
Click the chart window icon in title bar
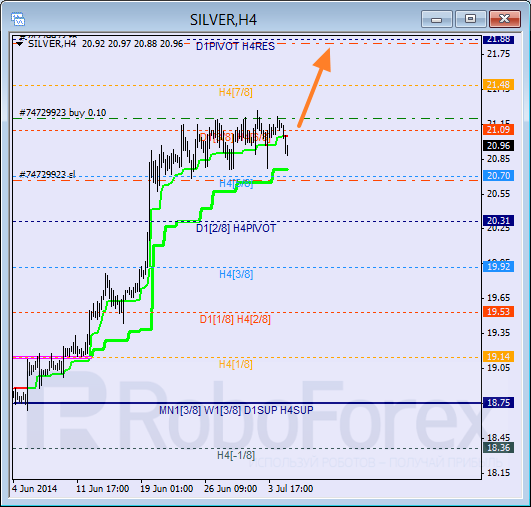click(18, 19)
